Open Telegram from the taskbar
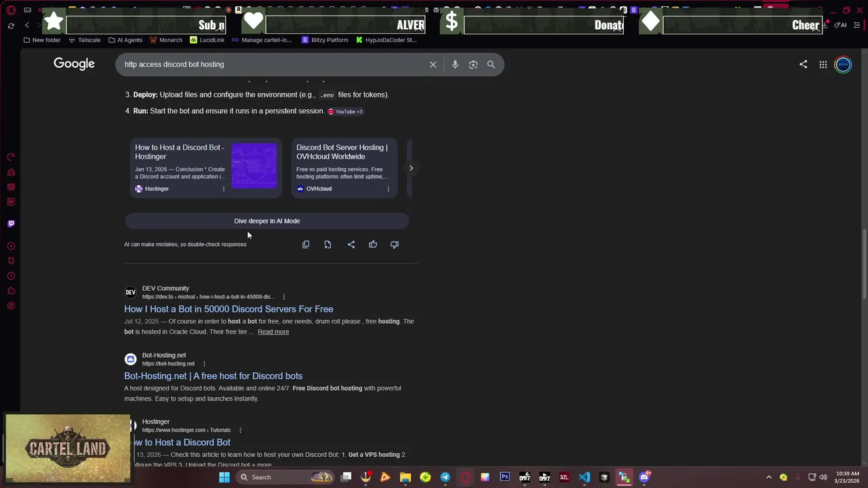 (x=445, y=477)
